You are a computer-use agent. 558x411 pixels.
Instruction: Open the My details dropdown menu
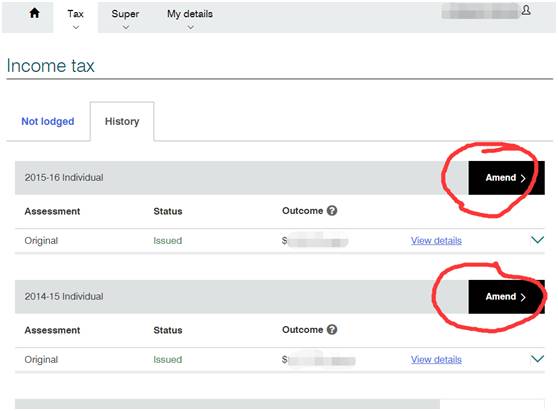point(190,18)
